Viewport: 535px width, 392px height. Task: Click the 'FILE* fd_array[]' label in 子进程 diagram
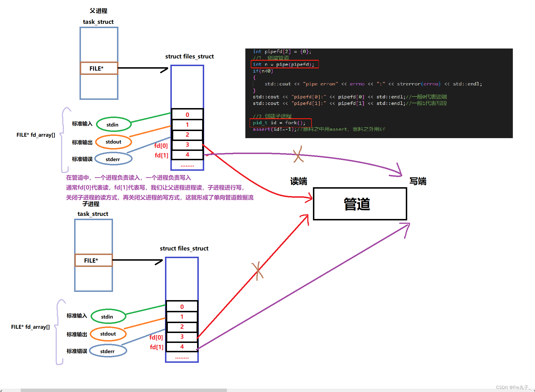tap(30, 327)
